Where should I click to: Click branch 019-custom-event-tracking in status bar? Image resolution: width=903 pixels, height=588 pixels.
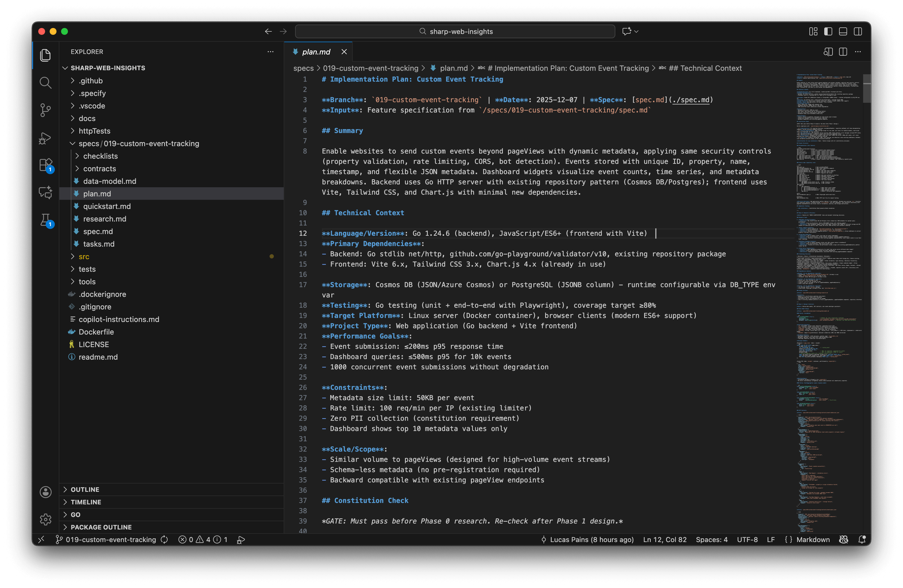(x=110, y=539)
